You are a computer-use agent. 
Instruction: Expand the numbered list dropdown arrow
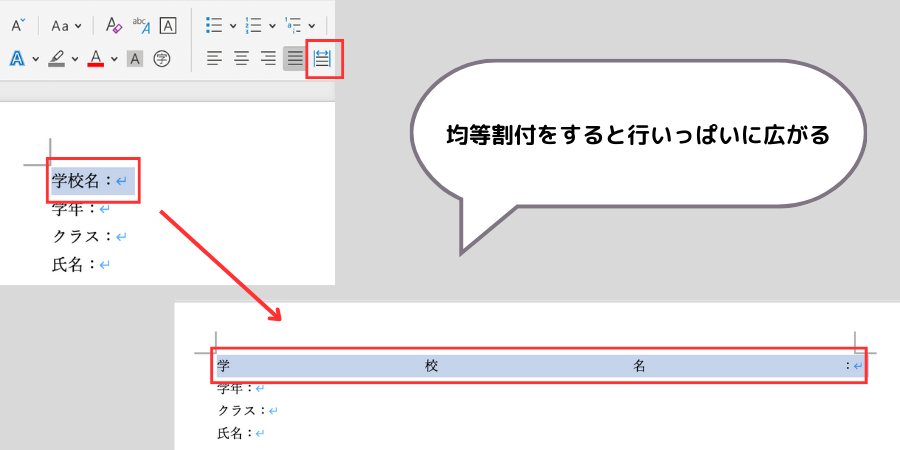(272, 26)
